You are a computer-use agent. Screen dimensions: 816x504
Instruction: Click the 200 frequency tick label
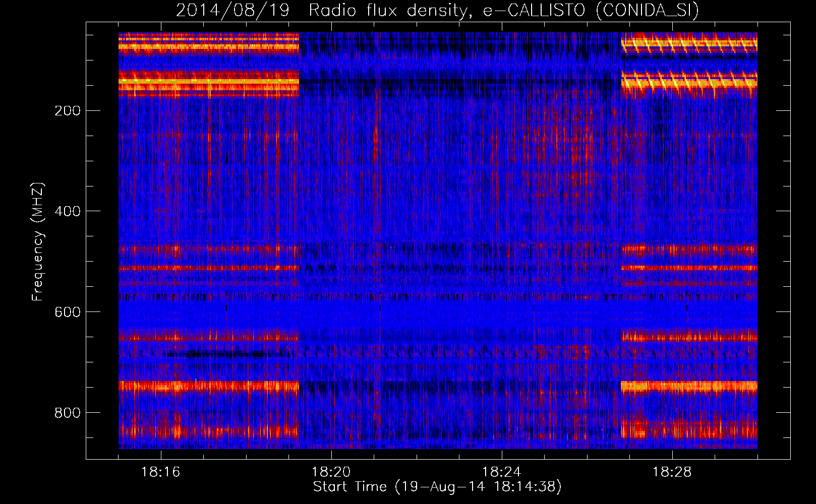(x=68, y=111)
